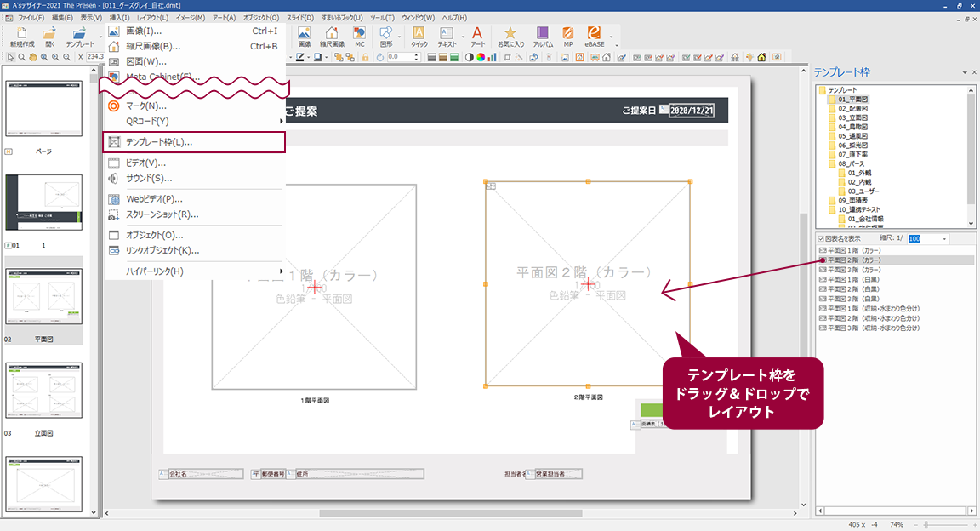This screenshot has height=531, width=980.
Task: Click the color wheel toolbar icon
Action: pos(481,57)
